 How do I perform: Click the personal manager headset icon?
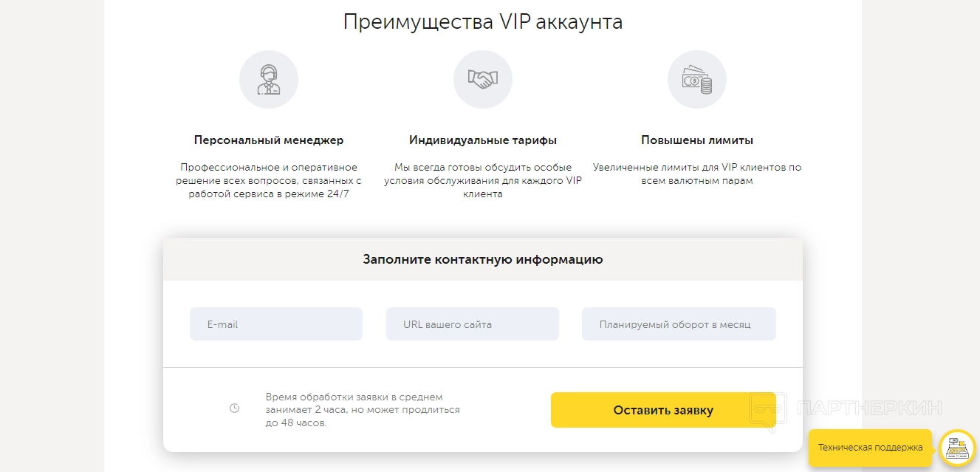point(269,79)
